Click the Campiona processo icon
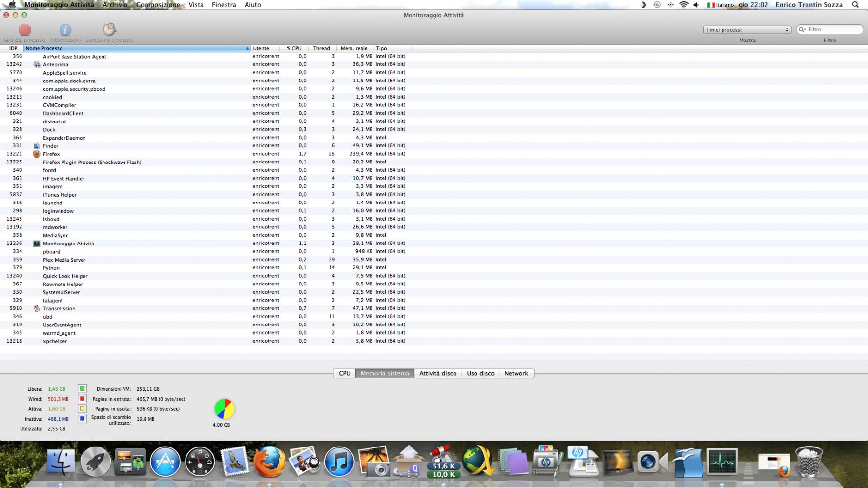 click(x=109, y=30)
